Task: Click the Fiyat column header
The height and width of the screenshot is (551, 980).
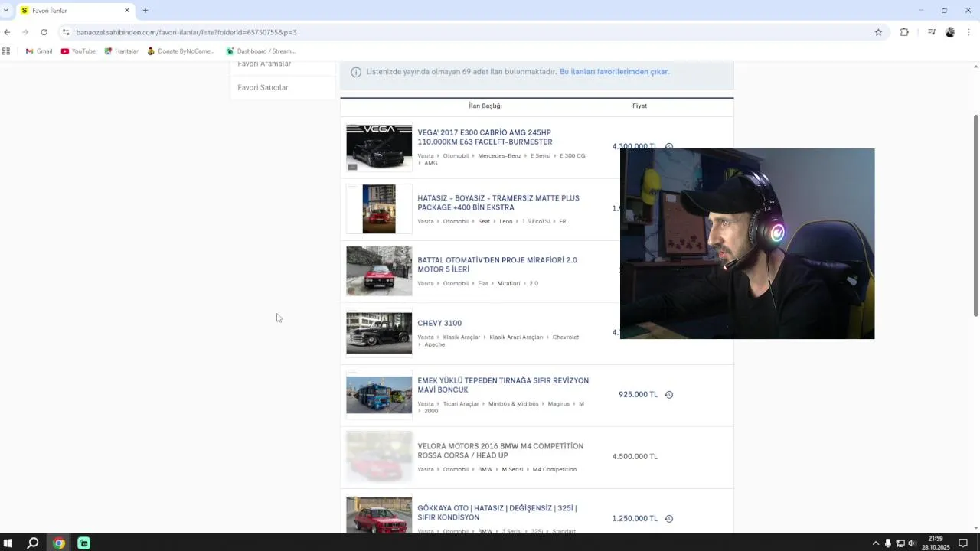Action: pyautogui.click(x=639, y=106)
